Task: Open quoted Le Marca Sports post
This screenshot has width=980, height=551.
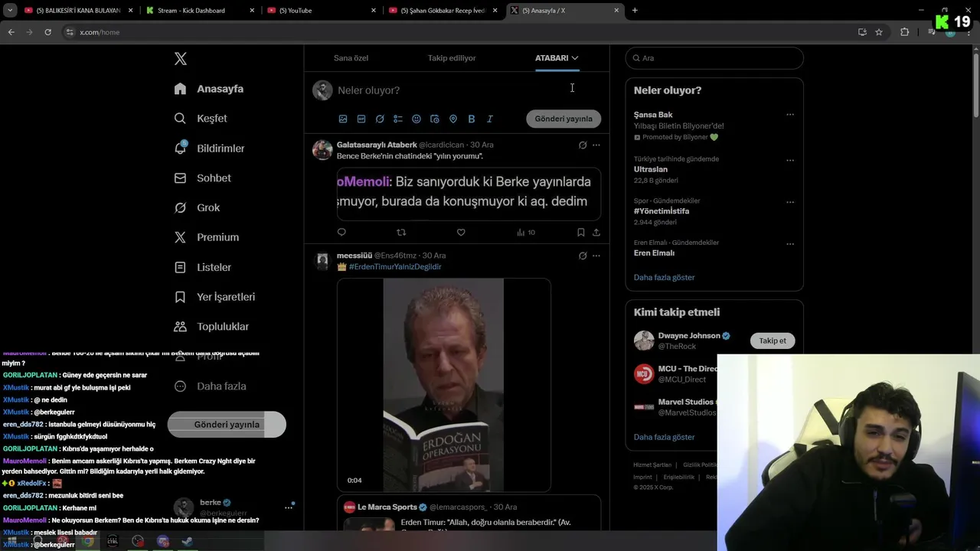Action: coord(469,514)
